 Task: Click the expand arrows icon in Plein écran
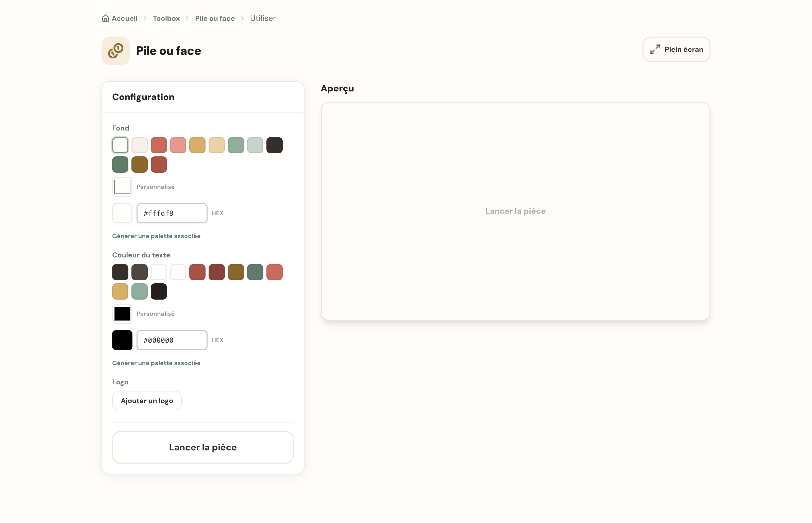click(x=655, y=49)
